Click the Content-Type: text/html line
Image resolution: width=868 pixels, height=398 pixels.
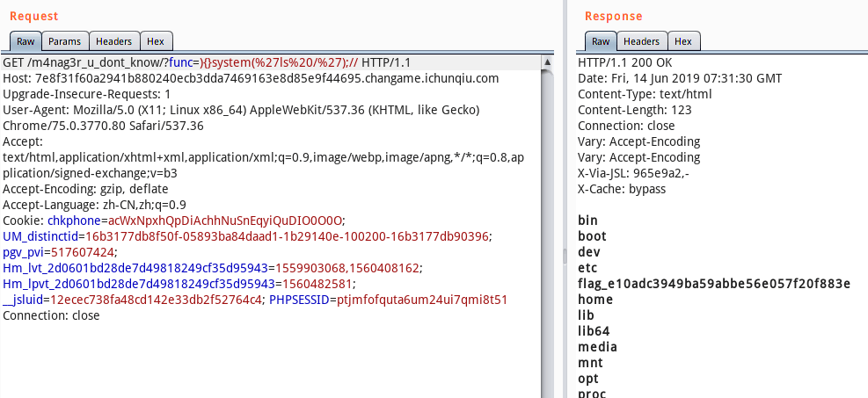tap(645, 94)
